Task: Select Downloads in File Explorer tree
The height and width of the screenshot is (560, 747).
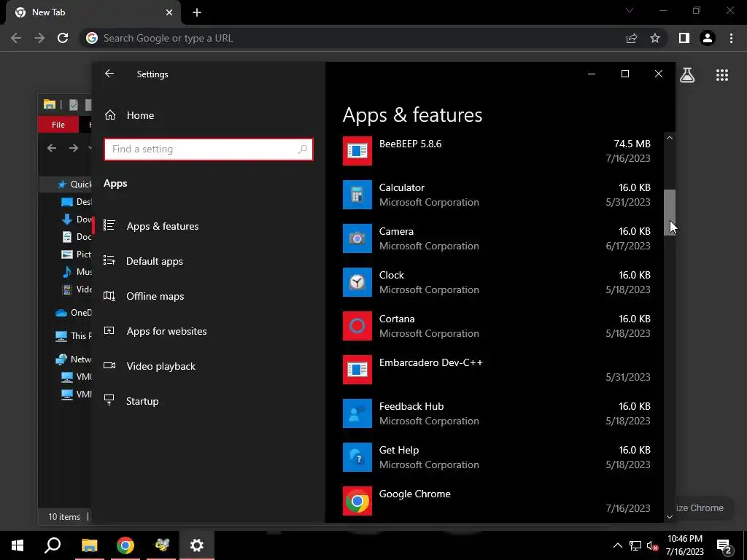Action: tap(76, 219)
